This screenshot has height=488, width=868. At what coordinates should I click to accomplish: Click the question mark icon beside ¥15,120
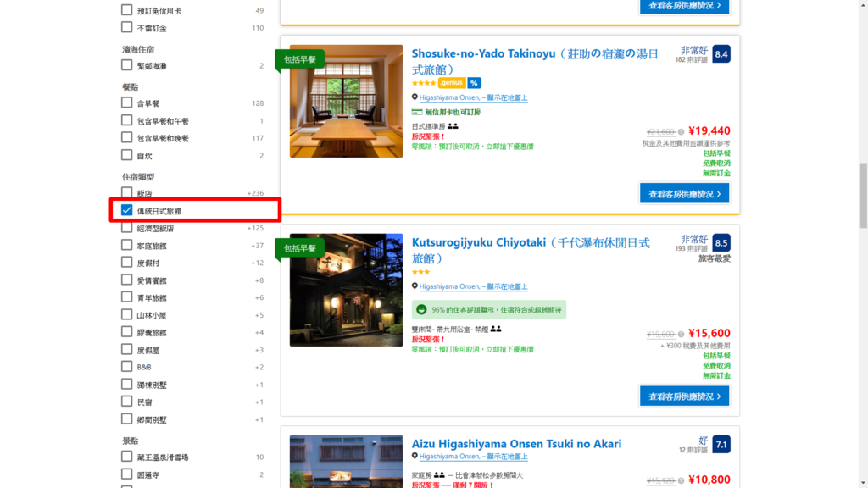(x=681, y=481)
